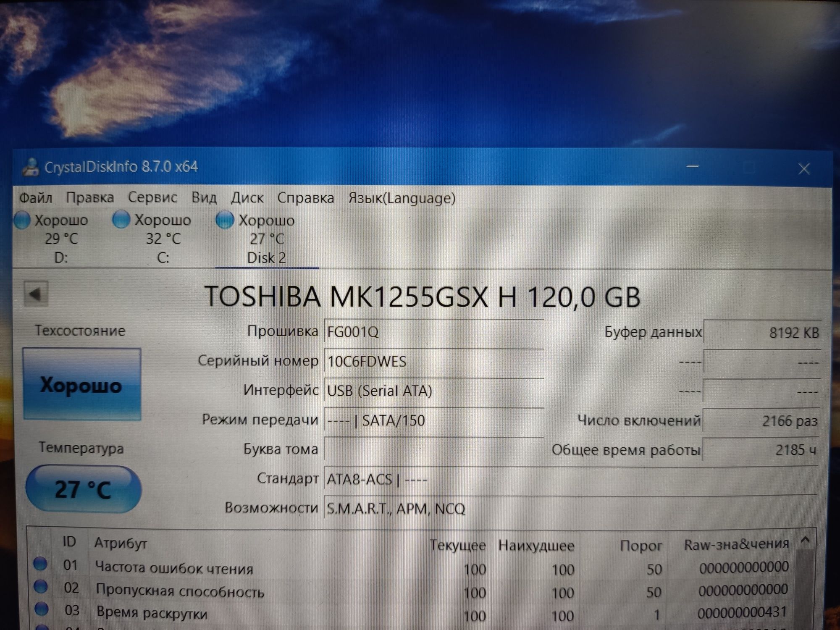This screenshot has height=630, width=840.
Task: Open the Сервис menu
Action: tap(152, 197)
